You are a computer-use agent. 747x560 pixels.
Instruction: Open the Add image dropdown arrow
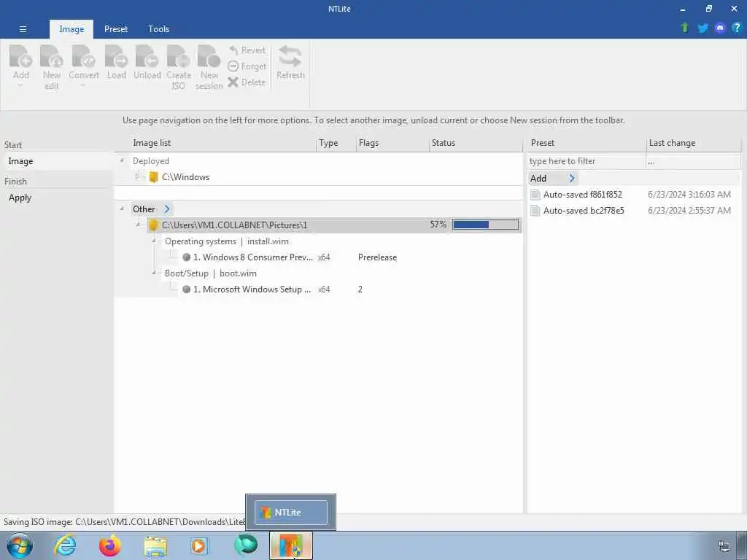click(20, 86)
